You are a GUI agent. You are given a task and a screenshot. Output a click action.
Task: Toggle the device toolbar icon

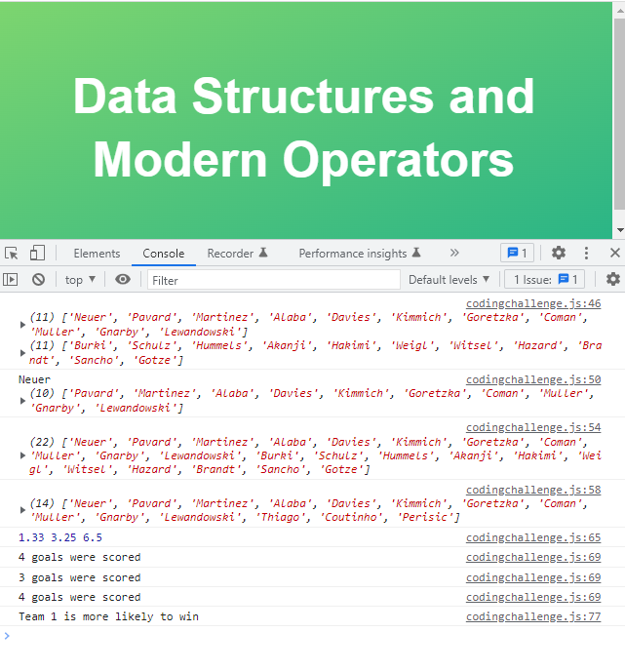click(x=37, y=254)
